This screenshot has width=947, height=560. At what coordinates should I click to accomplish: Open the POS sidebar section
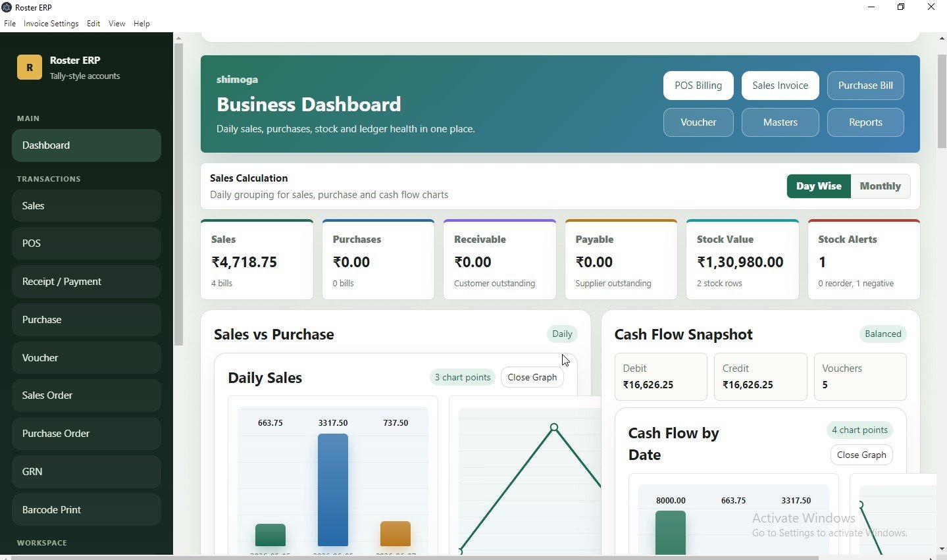pos(86,243)
